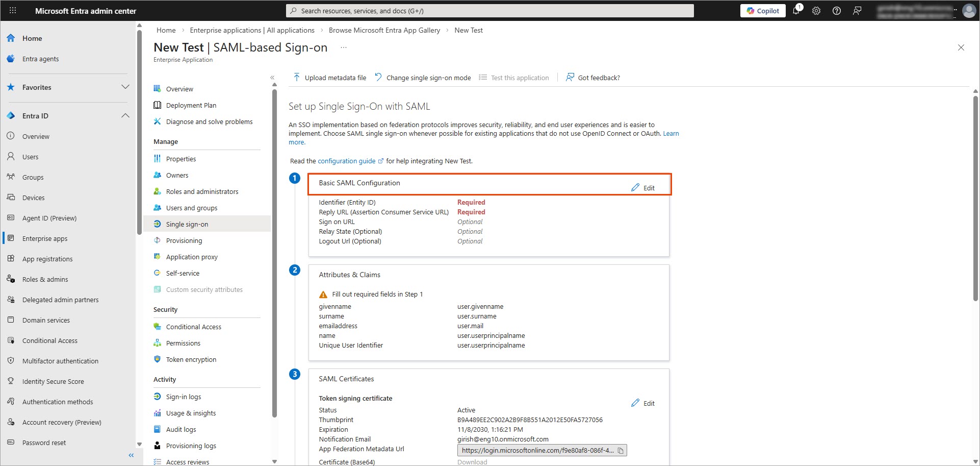Open the app launcher waffle icon

(x=13, y=10)
